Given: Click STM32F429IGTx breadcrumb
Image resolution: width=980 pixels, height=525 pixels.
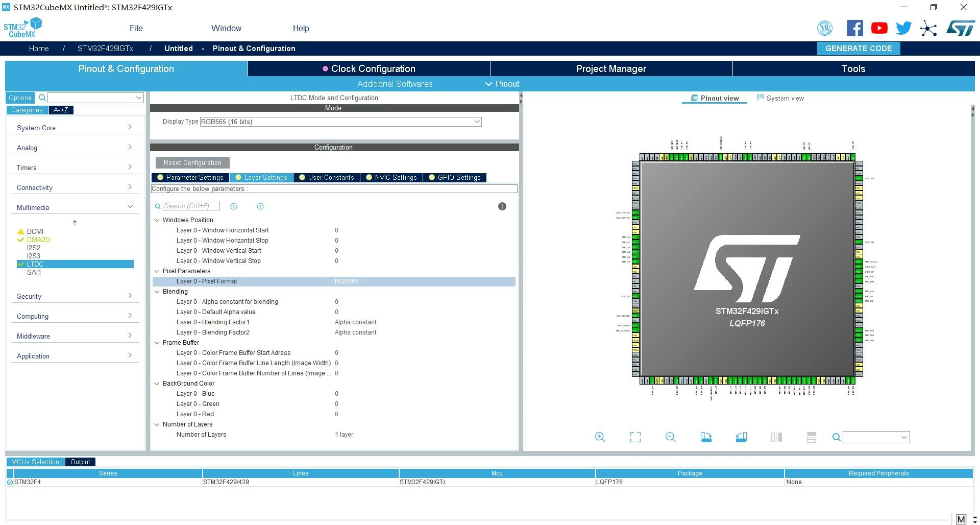Looking at the screenshot, I should click(x=106, y=49).
